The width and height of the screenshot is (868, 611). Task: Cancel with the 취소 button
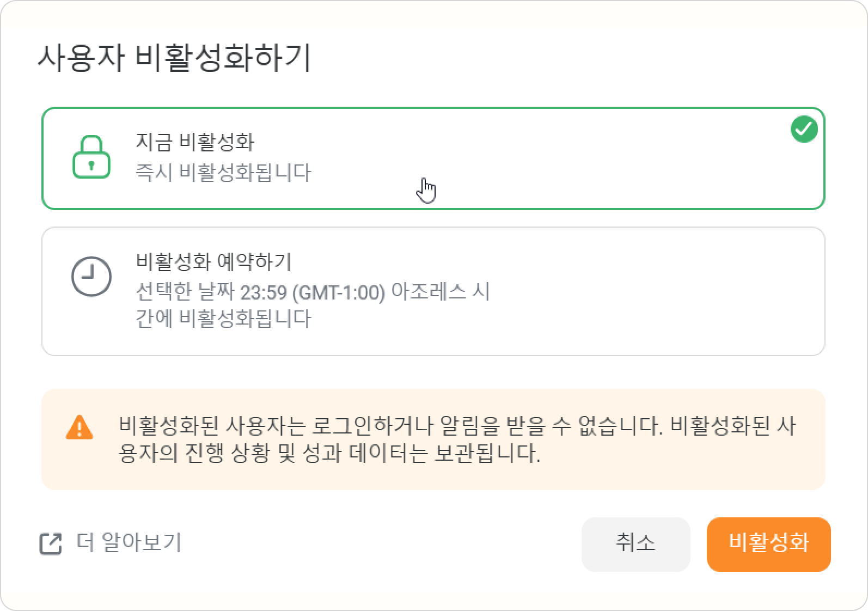[x=635, y=544]
